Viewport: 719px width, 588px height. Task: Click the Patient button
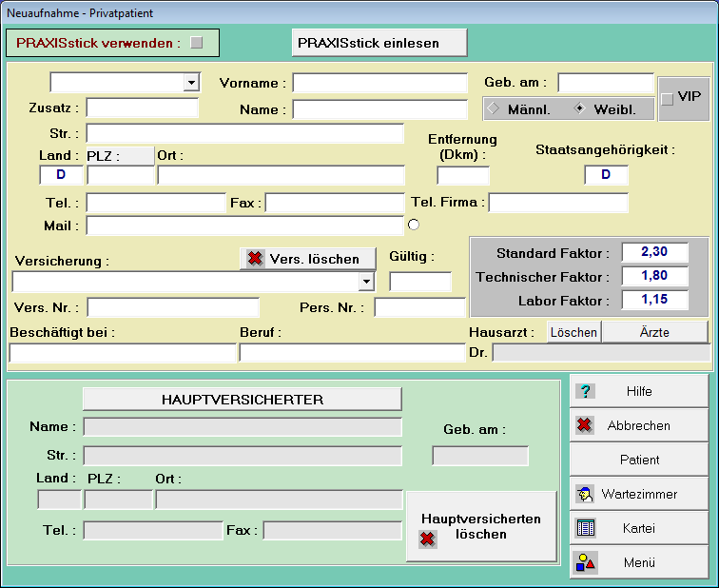pos(639,460)
